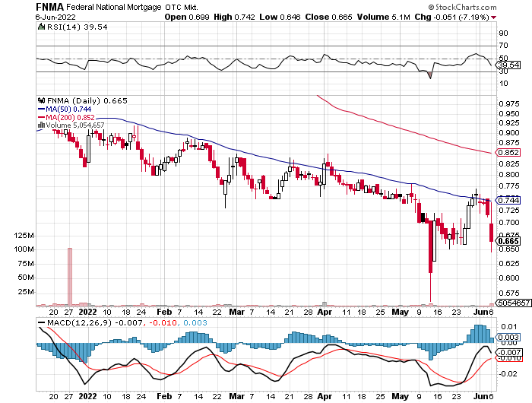Screen dimensions: 532x403
Task: Click the black MACD legend line
Action: tap(41, 323)
